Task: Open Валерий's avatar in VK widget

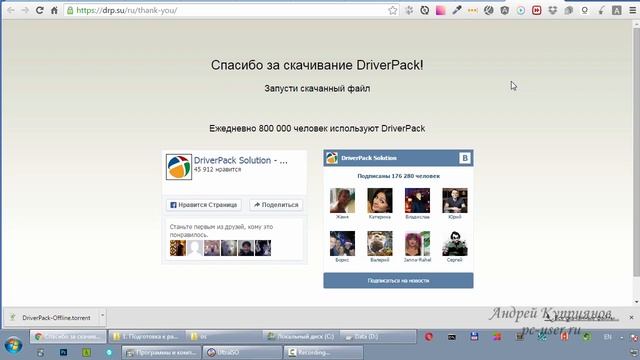Action: tap(380, 243)
